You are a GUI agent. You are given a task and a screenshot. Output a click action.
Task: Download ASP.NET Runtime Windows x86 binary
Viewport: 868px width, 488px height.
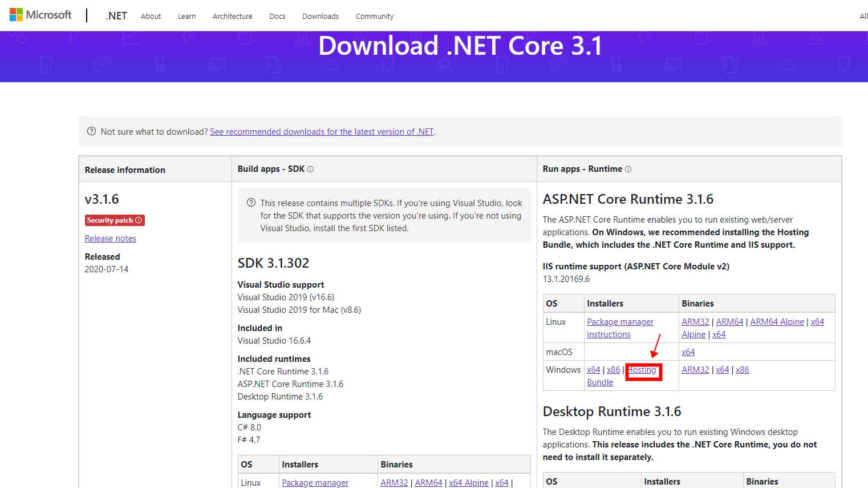tap(743, 370)
